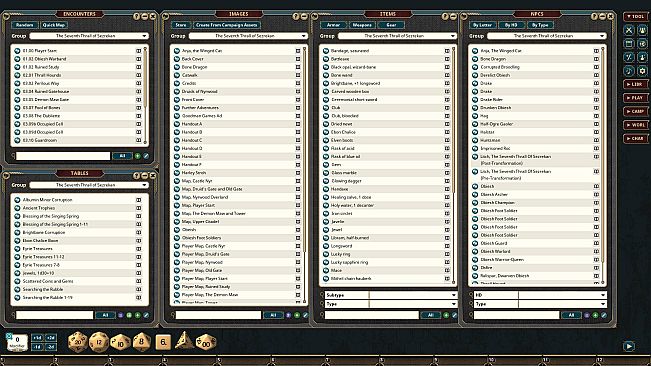Open the musical note tool in the sidebar
The image size is (651, 366).
coord(629,71)
